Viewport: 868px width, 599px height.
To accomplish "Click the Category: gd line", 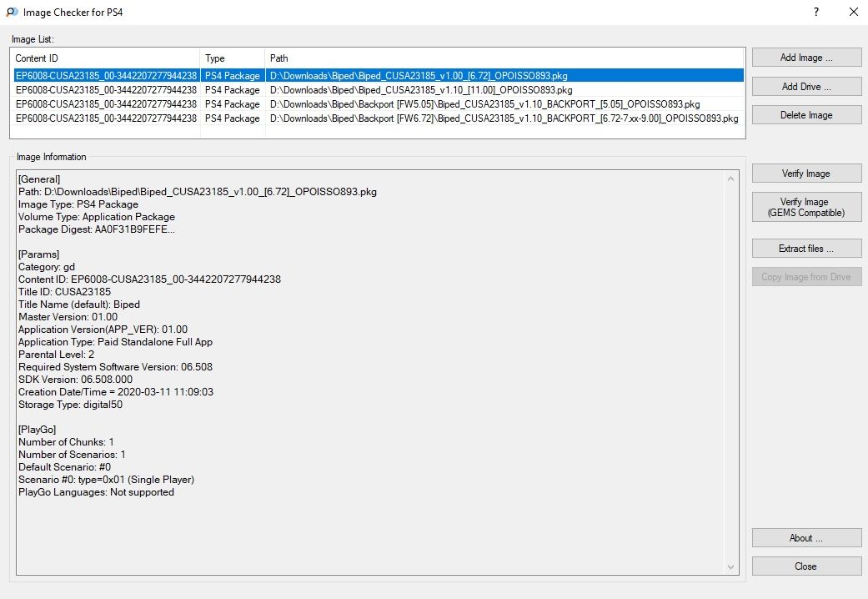I will [x=47, y=267].
